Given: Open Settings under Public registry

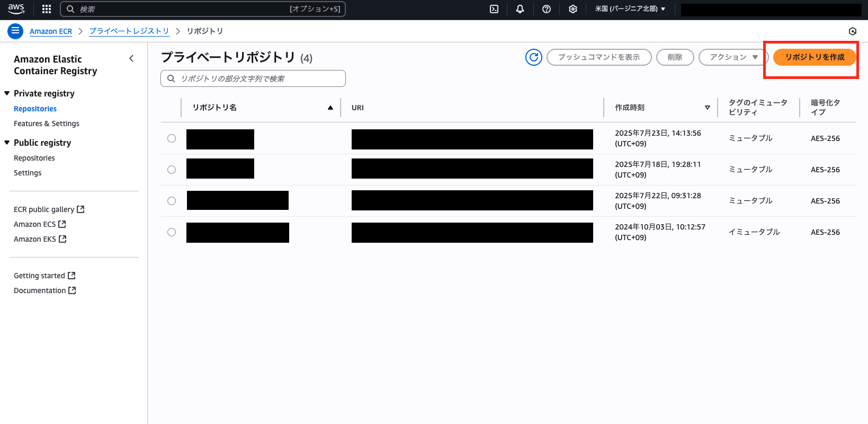Looking at the screenshot, I should (x=28, y=173).
